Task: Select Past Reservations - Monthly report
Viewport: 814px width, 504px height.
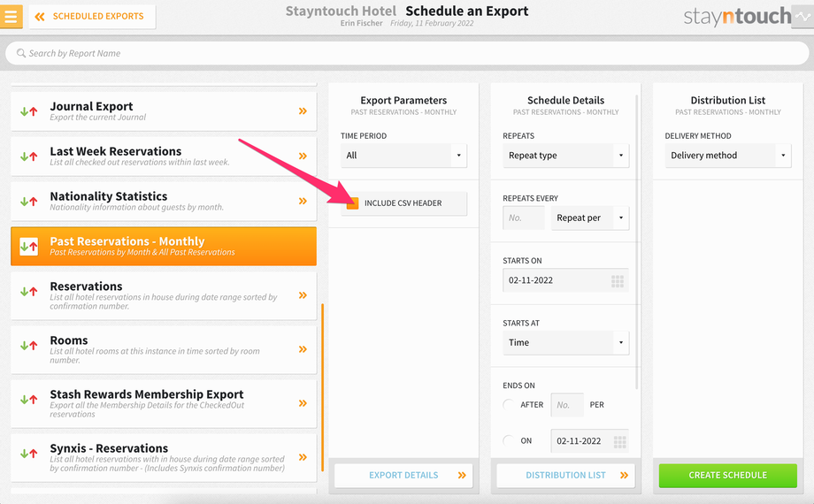Action: (164, 246)
